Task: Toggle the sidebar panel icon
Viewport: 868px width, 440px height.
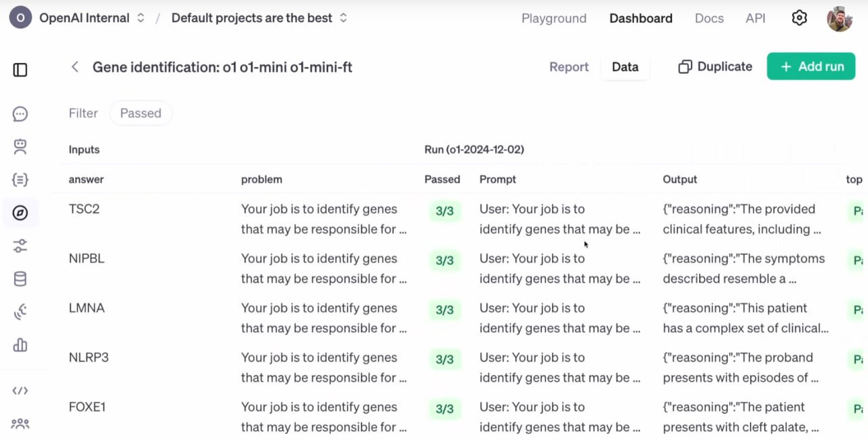Action: click(x=20, y=70)
